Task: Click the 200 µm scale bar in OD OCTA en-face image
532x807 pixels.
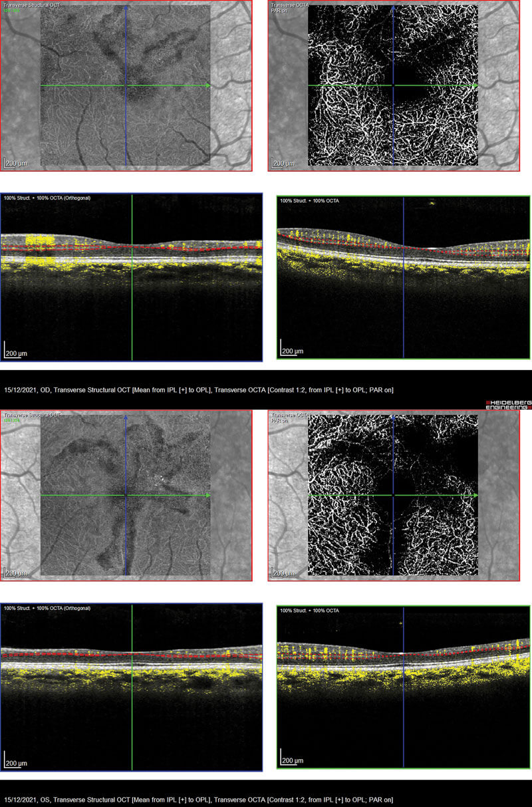Action: [285, 162]
